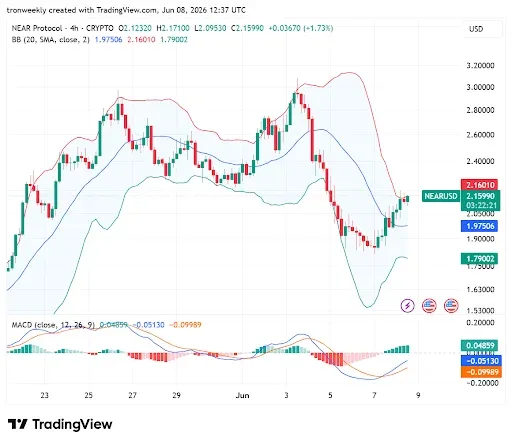Click the date label 23 on time axis
The width and height of the screenshot is (512, 444).
click(x=44, y=395)
